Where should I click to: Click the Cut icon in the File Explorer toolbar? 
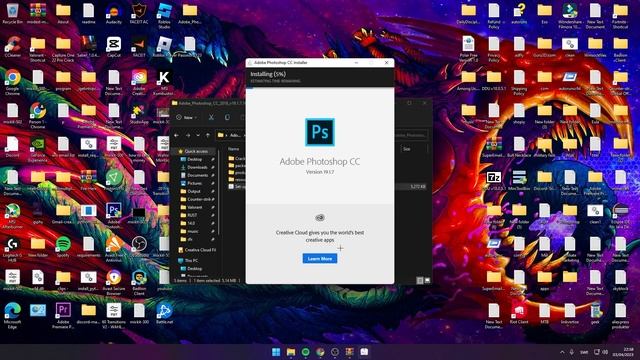point(211,118)
